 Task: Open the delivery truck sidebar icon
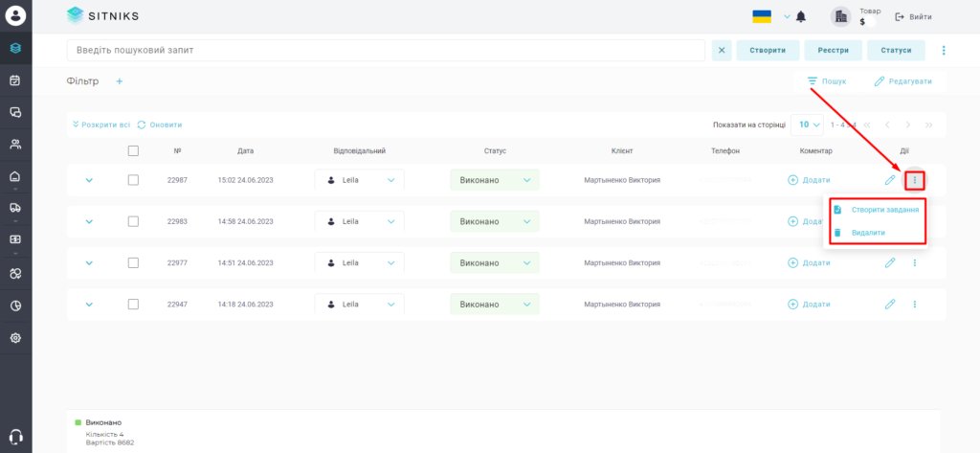(x=15, y=208)
